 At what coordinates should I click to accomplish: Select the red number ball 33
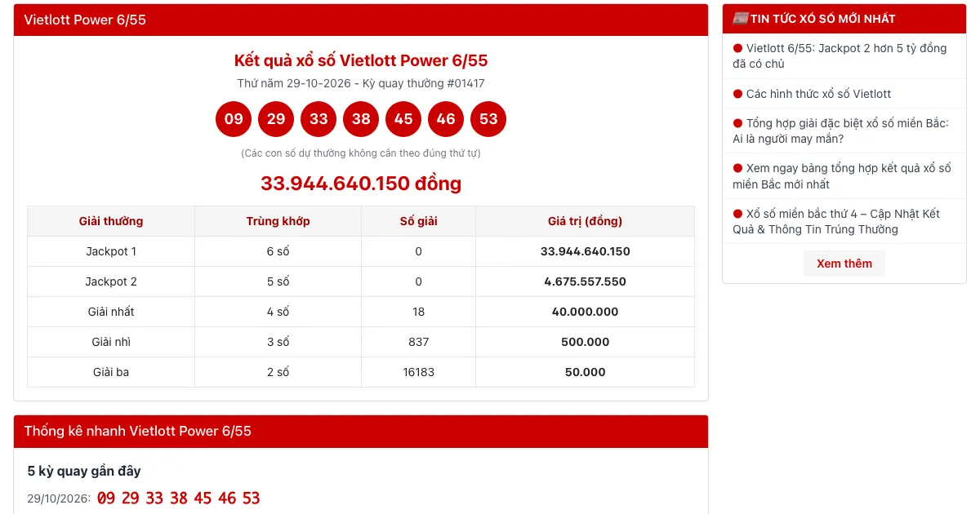[318, 119]
